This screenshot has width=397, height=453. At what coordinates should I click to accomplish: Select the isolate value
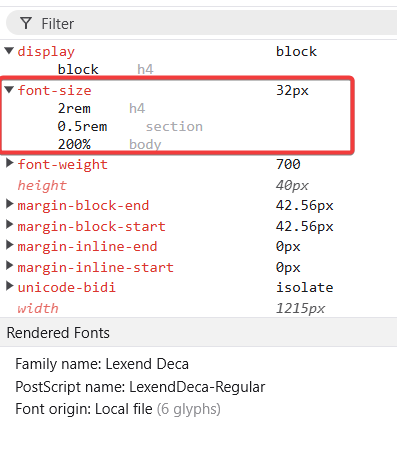[305, 287]
